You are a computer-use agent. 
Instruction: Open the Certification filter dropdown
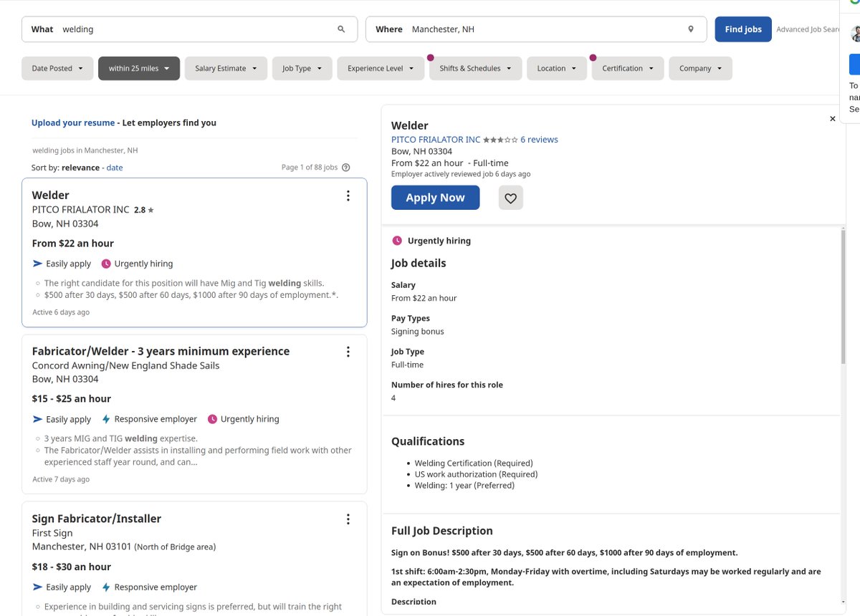click(628, 69)
